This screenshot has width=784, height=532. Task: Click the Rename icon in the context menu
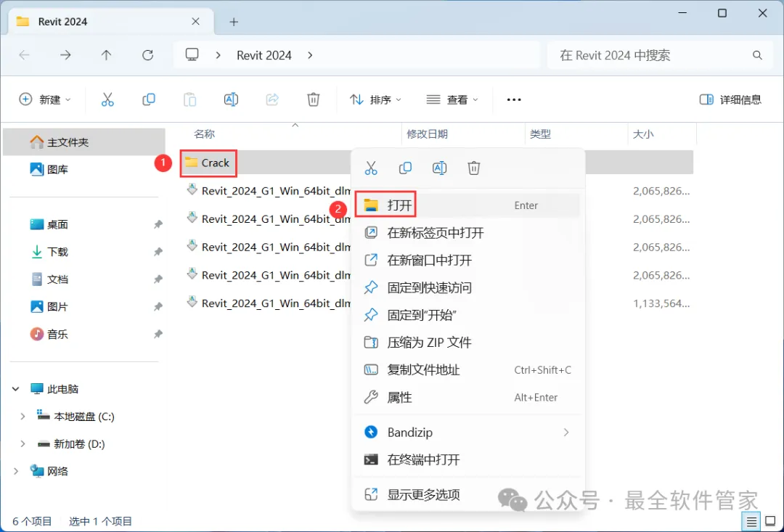pos(439,168)
